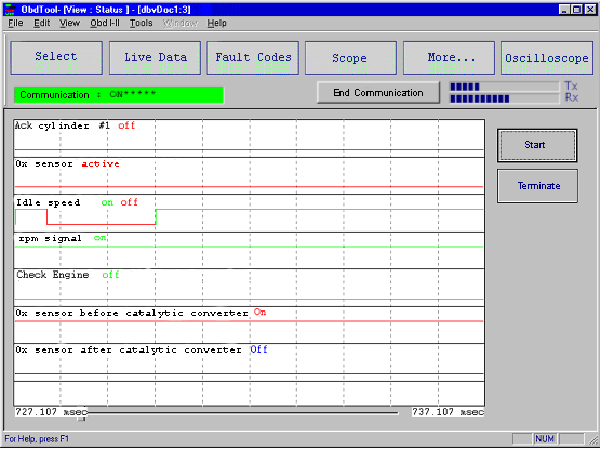Click the '727.107 msec' start time
600x449 pixels.
(51, 412)
